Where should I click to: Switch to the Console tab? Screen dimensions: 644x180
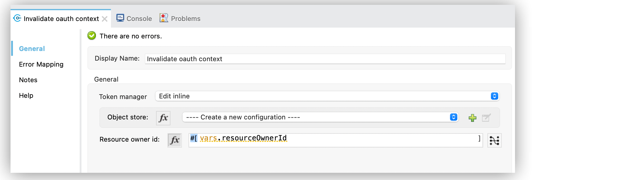tap(139, 18)
